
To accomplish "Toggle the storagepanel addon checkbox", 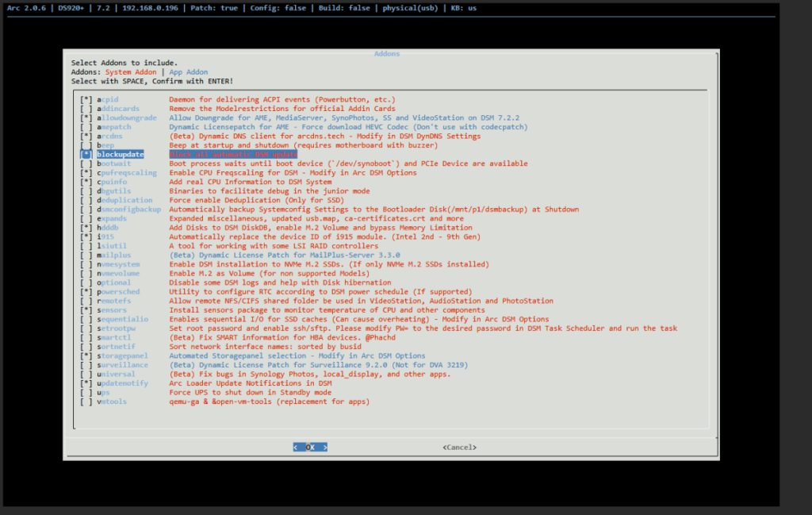I will 86,356.
